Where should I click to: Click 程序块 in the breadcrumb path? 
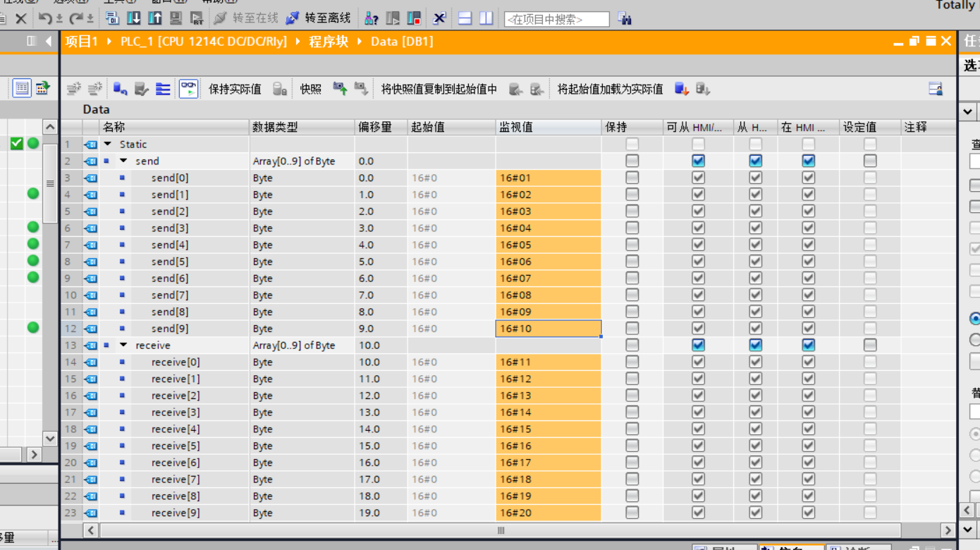click(x=329, y=42)
